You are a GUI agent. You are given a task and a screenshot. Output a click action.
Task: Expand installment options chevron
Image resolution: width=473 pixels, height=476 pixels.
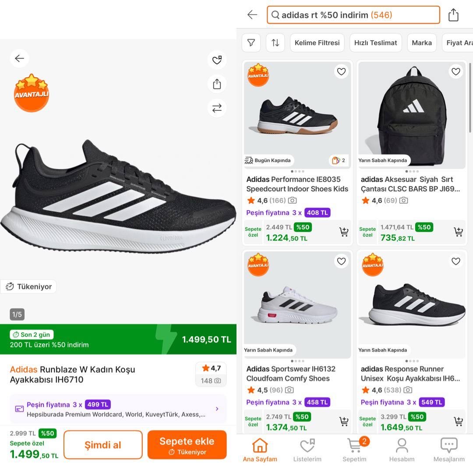tap(217, 409)
